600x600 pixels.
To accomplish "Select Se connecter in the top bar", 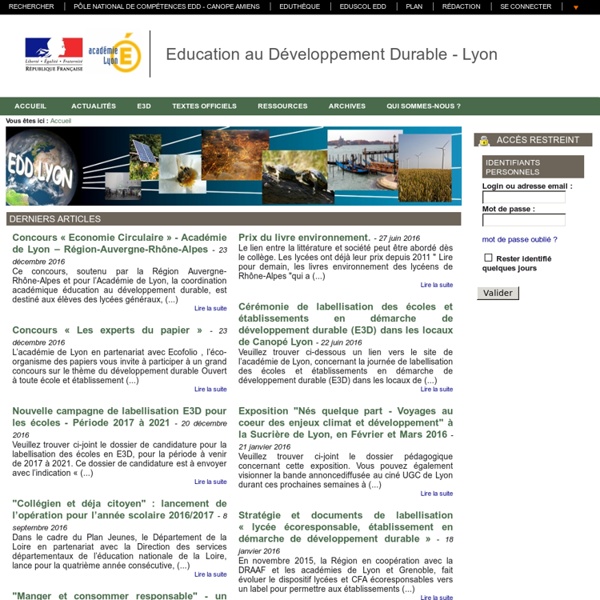I will tap(526, 7).
